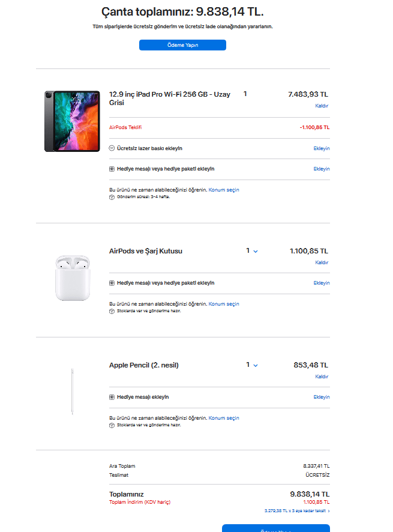This screenshot has height=532, width=393.
Task: Click the stock box icon under Apple Pencil
Action: pos(112,425)
